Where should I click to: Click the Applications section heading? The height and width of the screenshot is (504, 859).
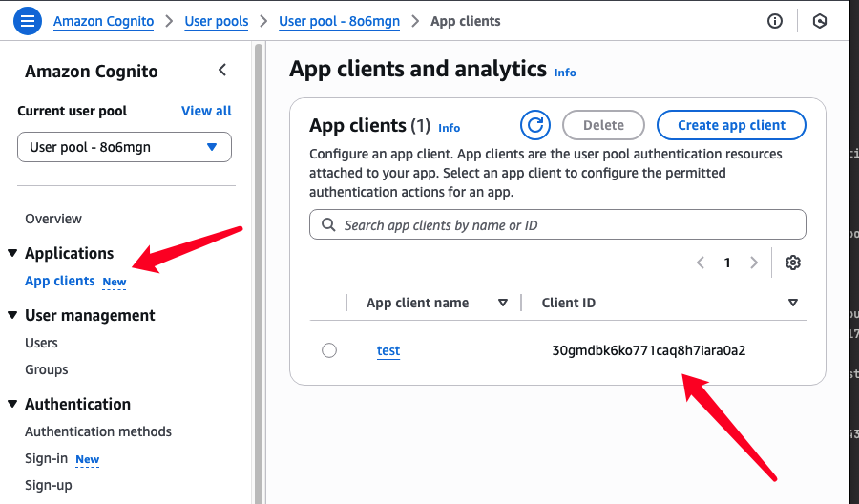(69, 253)
